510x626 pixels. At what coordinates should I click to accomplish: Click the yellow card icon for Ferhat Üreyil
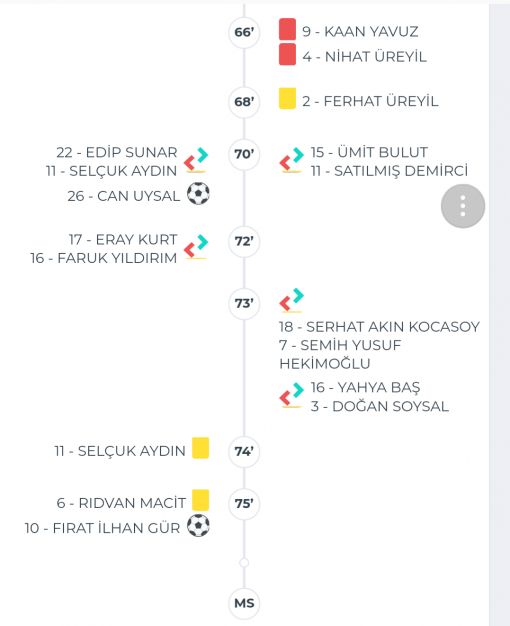[x=287, y=98]
